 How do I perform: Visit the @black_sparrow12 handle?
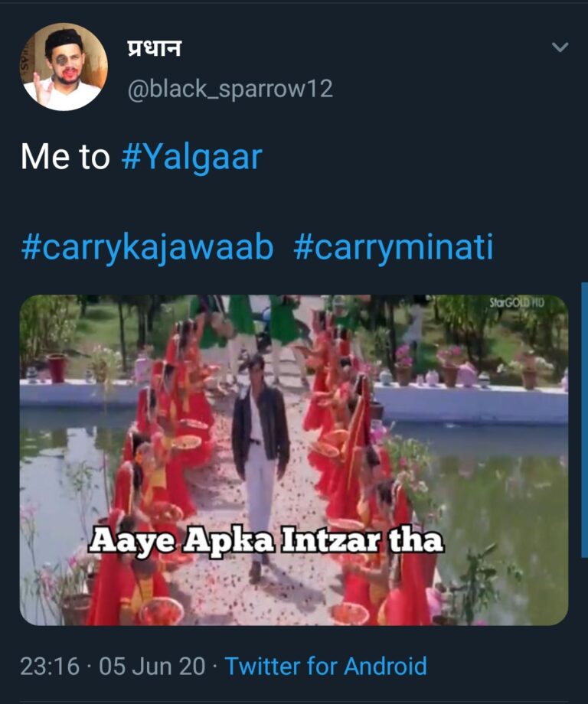[x=230, y=89]
